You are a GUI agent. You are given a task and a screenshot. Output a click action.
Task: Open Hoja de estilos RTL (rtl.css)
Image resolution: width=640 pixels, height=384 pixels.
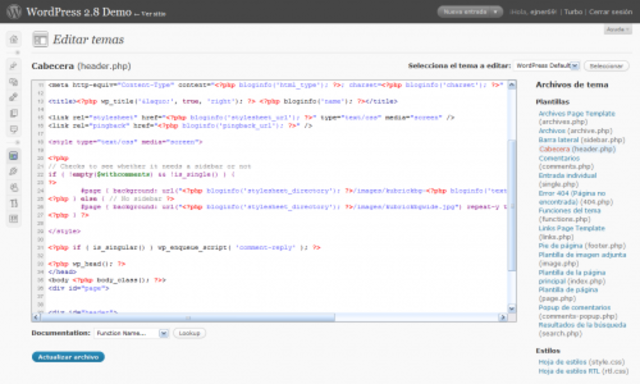click(569, 371)
